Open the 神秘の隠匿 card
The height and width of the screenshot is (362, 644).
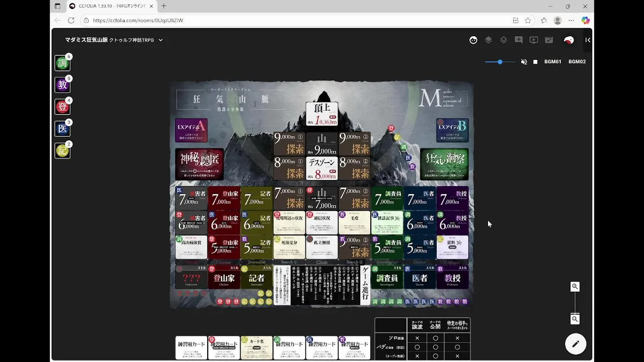[199, 164]
